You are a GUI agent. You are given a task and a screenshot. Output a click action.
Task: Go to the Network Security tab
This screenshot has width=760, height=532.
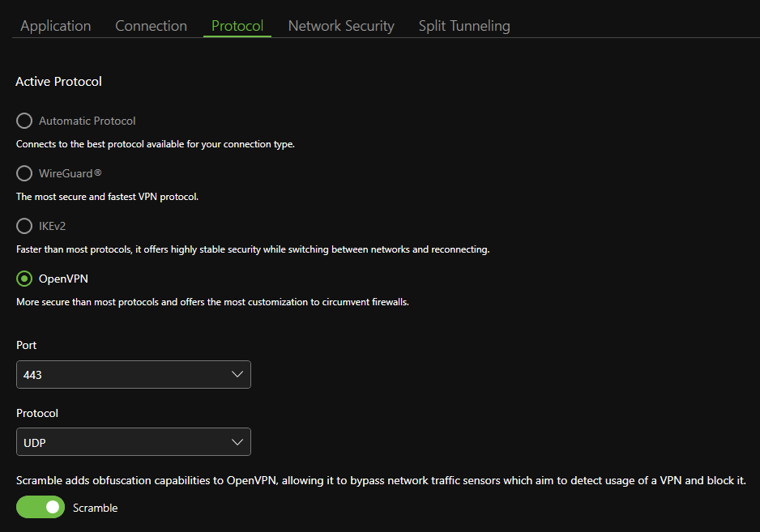[341, 26]
